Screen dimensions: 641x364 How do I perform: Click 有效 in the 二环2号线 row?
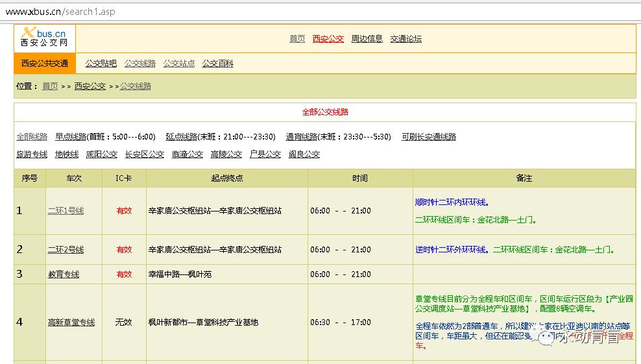124,250
